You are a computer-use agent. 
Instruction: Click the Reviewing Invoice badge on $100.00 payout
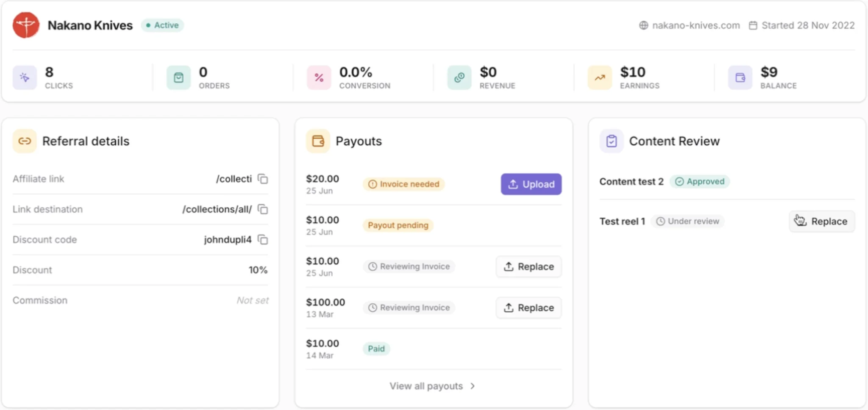pos(409,307)
